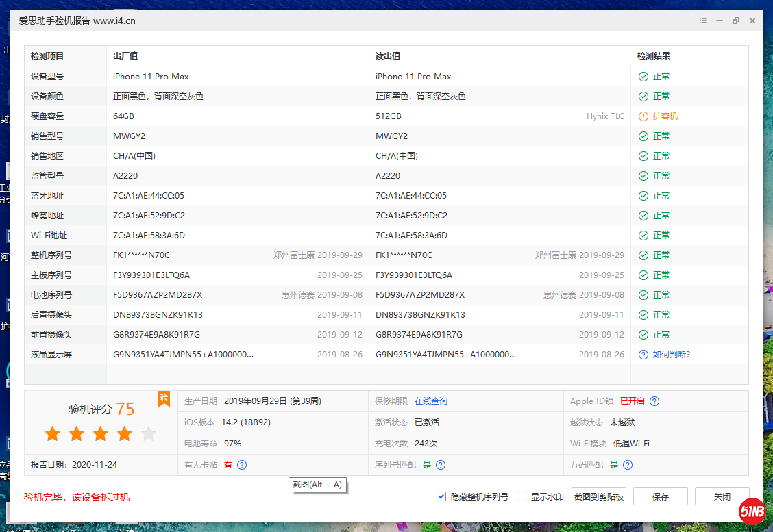Uncheck 隐藏整机序列号 checkbox
This screenshot has height=532, width=773.
[441, 496]
